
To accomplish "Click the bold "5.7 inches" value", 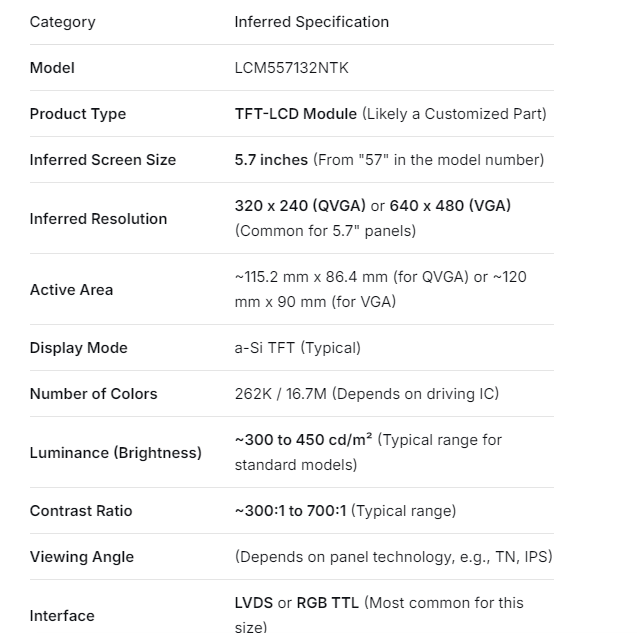I will pos(271,160).
